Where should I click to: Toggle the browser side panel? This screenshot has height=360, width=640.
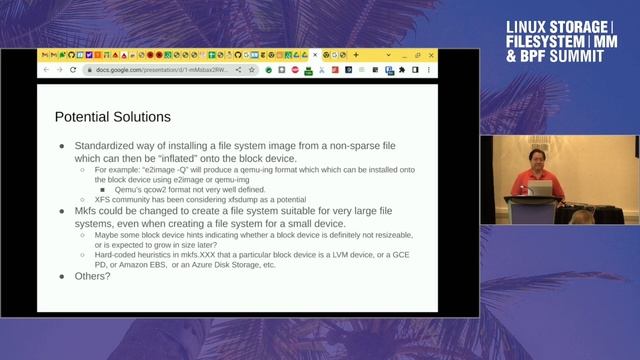click(415, 70)
